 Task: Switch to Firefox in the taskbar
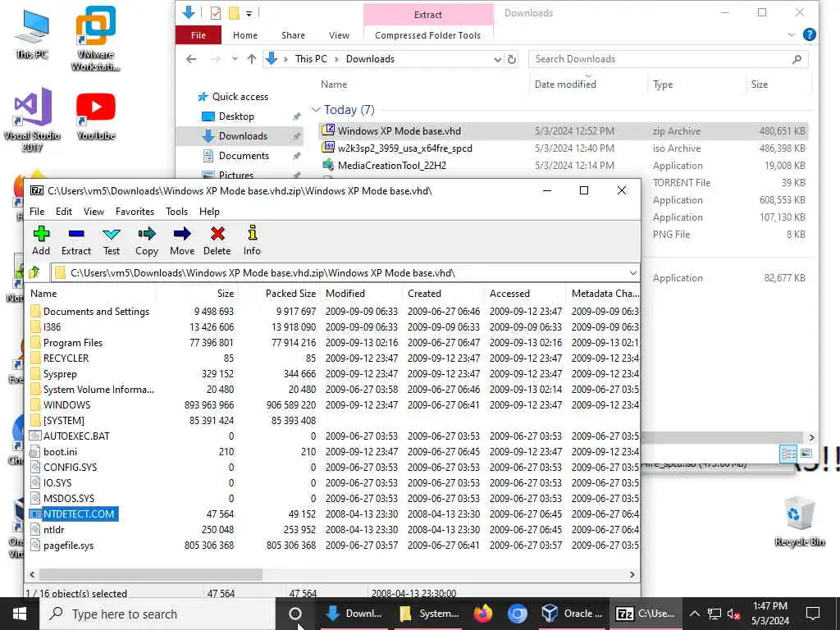pos(483,614)
